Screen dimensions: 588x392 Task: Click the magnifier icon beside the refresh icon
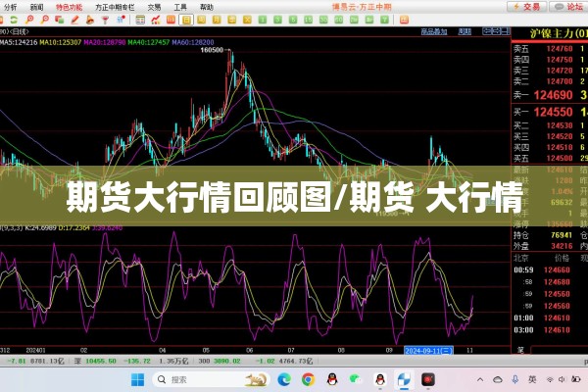click(29, 20)
